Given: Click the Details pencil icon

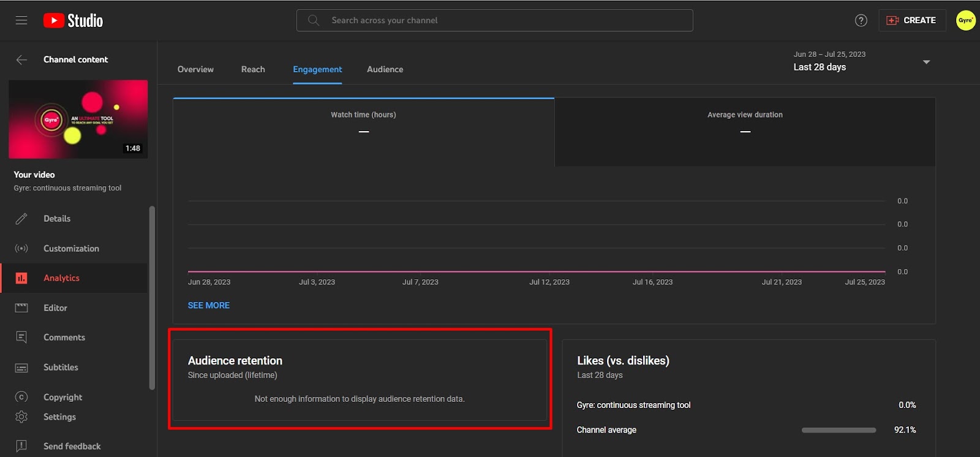Looking at the screenshot, I should click(21, 219).
